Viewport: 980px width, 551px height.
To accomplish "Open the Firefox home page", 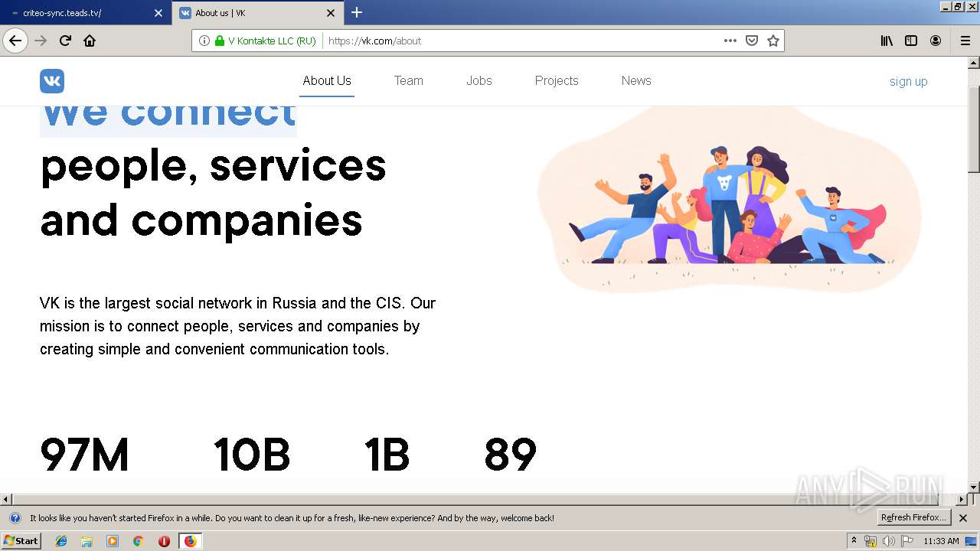I will click(x=90, y=41).
